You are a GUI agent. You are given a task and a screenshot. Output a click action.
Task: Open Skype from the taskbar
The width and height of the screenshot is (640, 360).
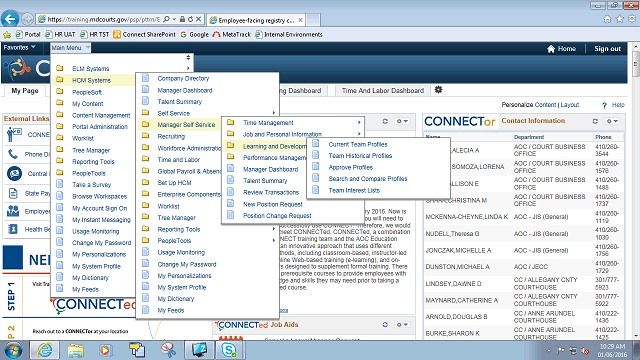tap(229, 350)
